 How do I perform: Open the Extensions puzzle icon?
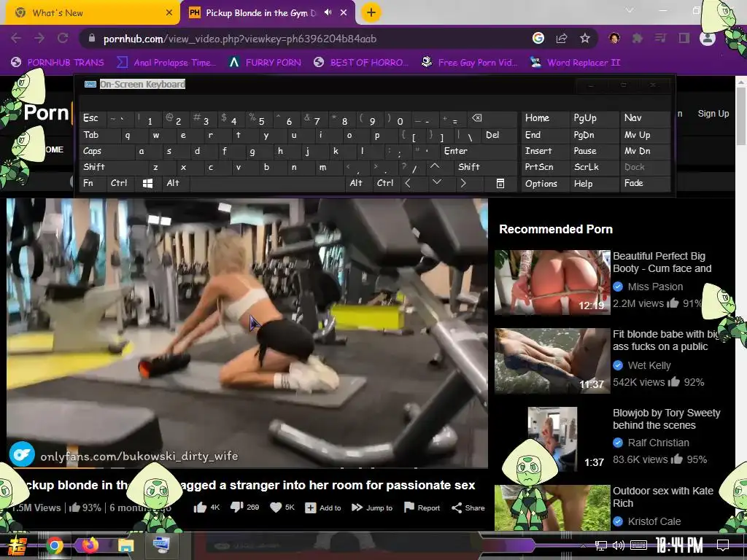(638, 39)
